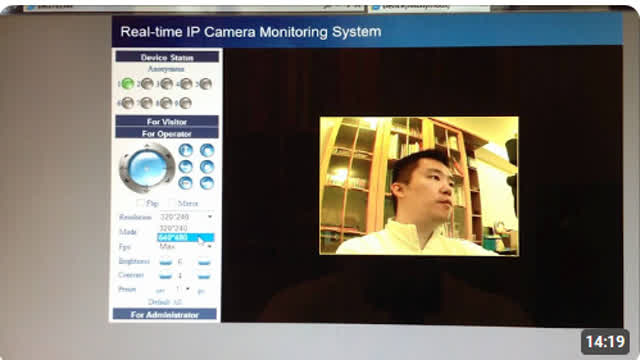Select camera channel 4 status light
Image resolution: width=640 pixels, height=360 pixels.
click(x=186, y=84)
